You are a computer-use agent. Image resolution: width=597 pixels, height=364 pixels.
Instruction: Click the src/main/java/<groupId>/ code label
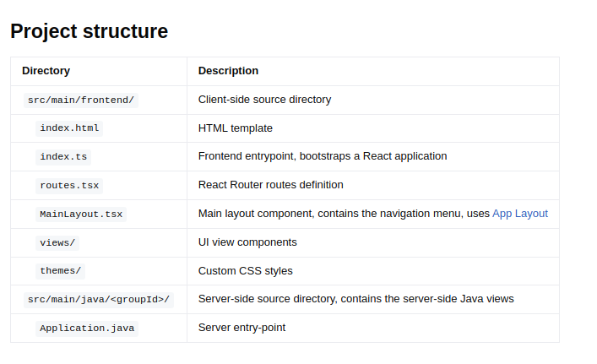pyautogui.click(x=99, y=299)
